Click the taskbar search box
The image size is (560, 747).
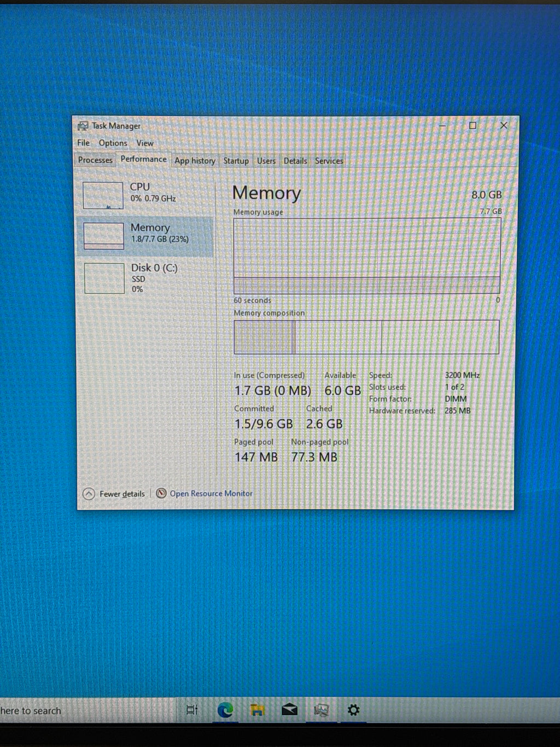coord(87,710)
